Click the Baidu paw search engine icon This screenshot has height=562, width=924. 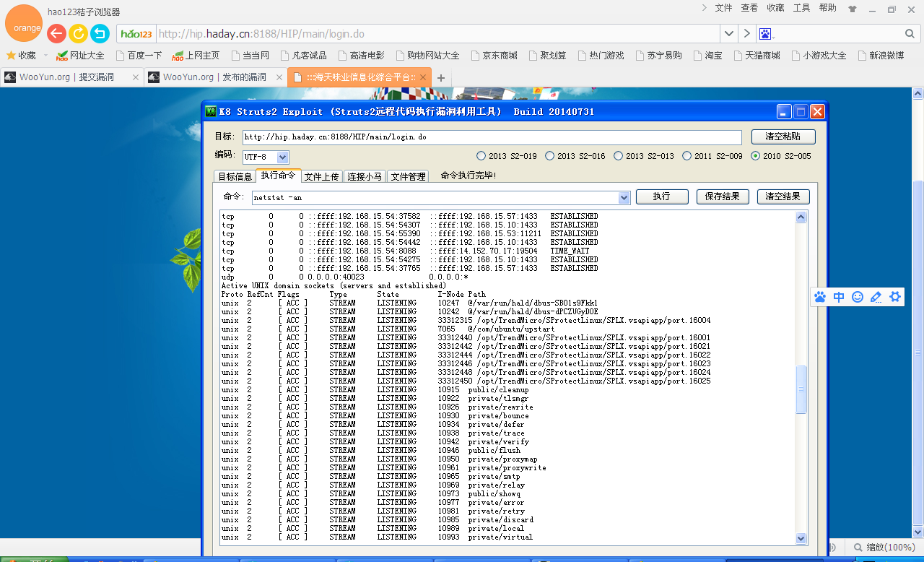click(x=765, y=34)
